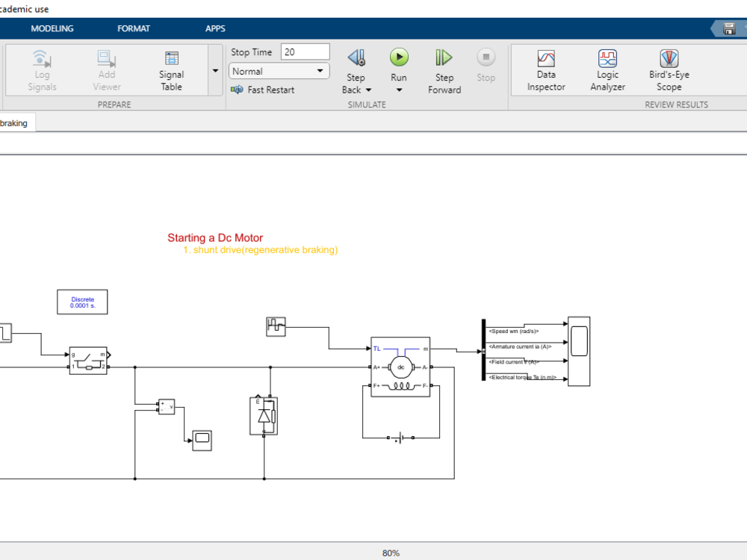Select the DC Machine block

[x=400, y=367]
